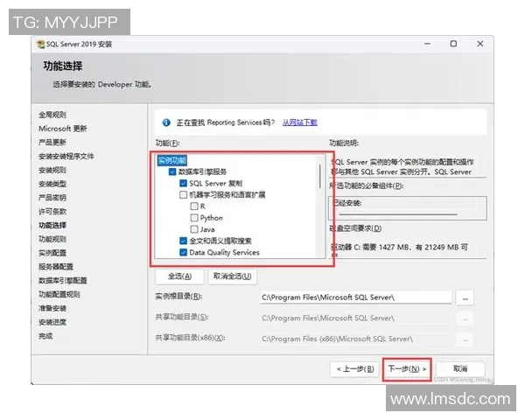This screenshot has height=420, width=525.
Task: Open the 从网站下载 download link
Action: point(299,122)
